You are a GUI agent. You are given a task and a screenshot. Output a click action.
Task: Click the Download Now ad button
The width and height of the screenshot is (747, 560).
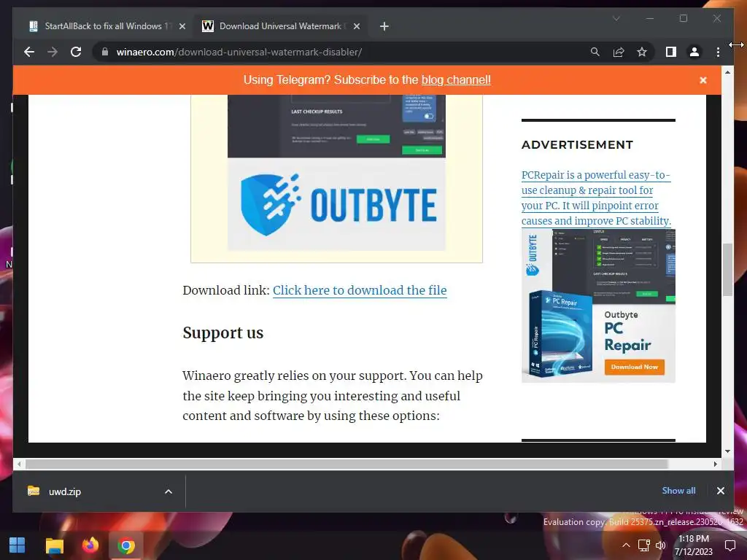[635, 367]
